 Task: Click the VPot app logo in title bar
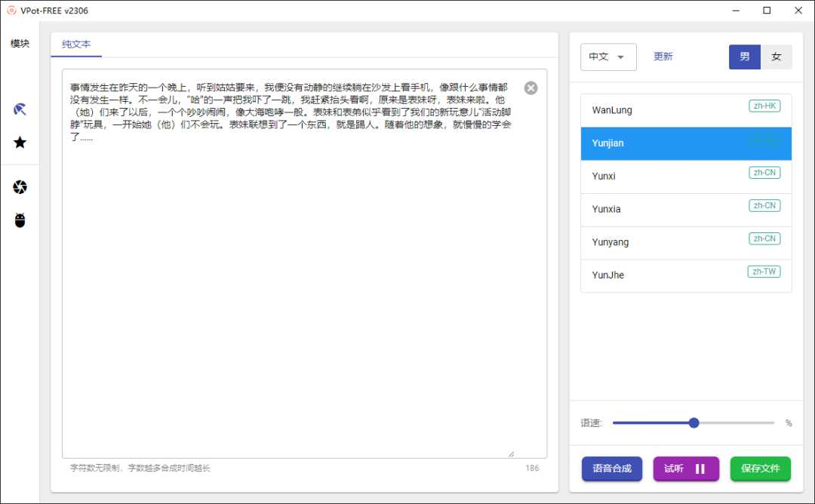click(11, 11)
